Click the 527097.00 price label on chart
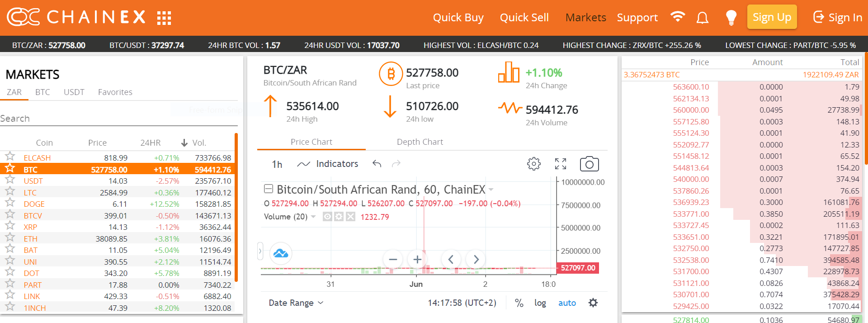Image resolution: width=868 pixels, height=323 pixels. pyautogui.click(x=578, y=268)
